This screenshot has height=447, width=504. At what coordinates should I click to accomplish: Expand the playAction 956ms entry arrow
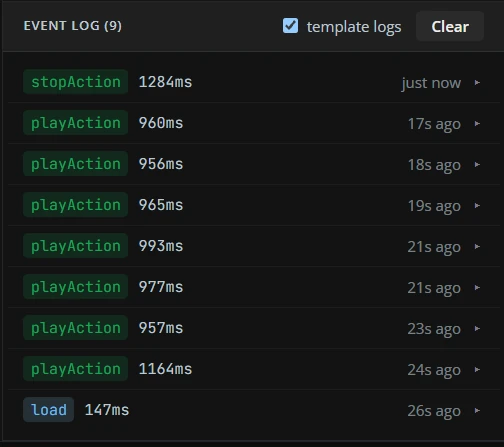click(x=477, y=164)
